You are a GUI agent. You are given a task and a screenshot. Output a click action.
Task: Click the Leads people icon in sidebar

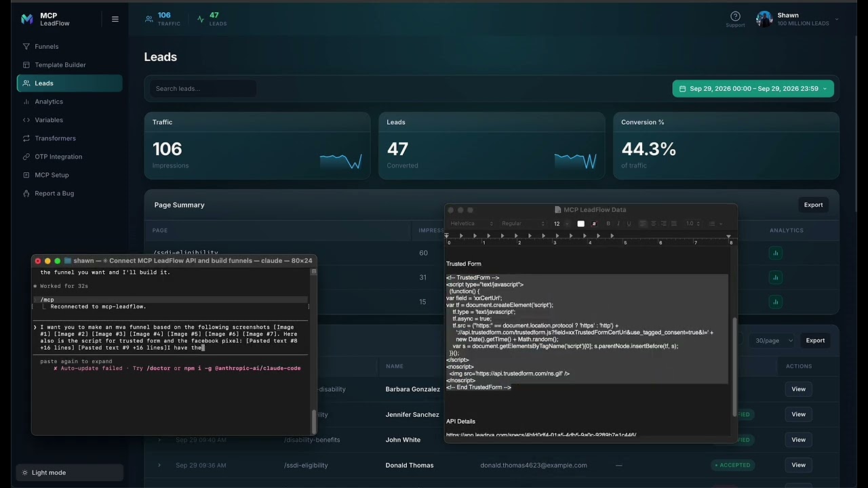point(26,83)
